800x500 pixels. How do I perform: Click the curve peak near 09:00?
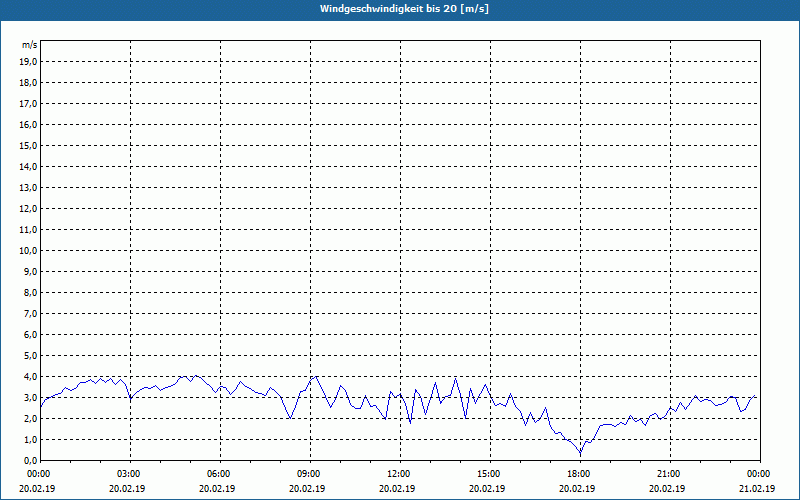(316, 377)
